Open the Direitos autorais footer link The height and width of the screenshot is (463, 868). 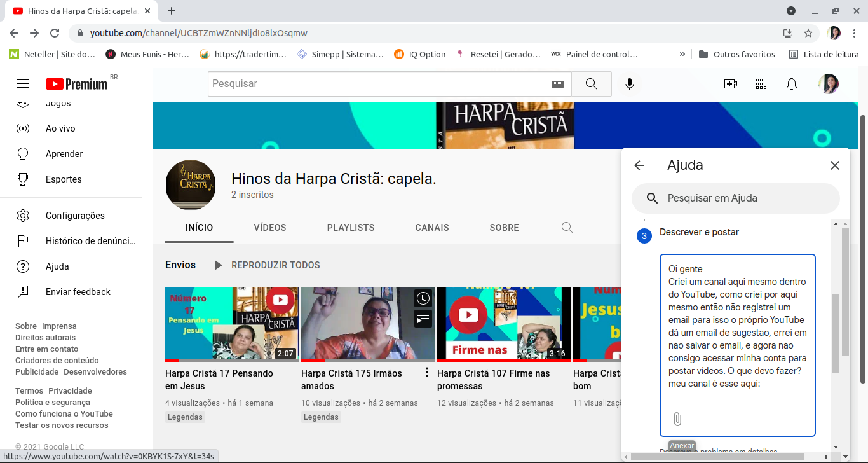[45, 338]
